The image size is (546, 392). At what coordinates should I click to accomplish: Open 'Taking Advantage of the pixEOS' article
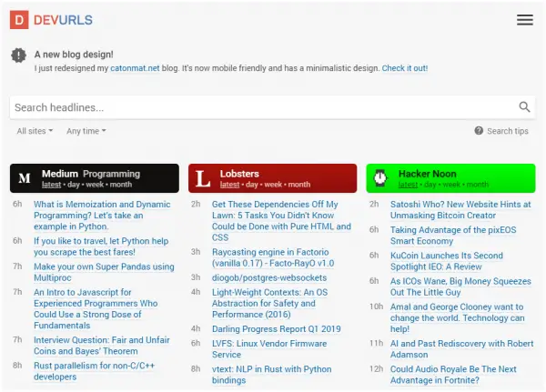tap(453, 236)
